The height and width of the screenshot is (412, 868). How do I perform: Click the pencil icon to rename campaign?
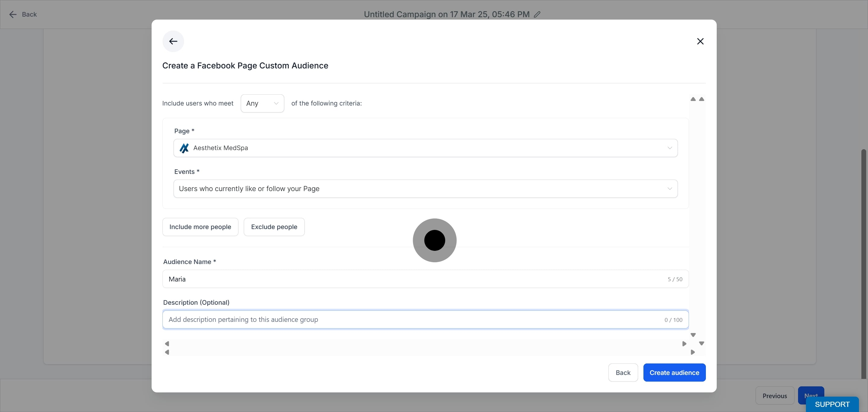coord(537,14)
